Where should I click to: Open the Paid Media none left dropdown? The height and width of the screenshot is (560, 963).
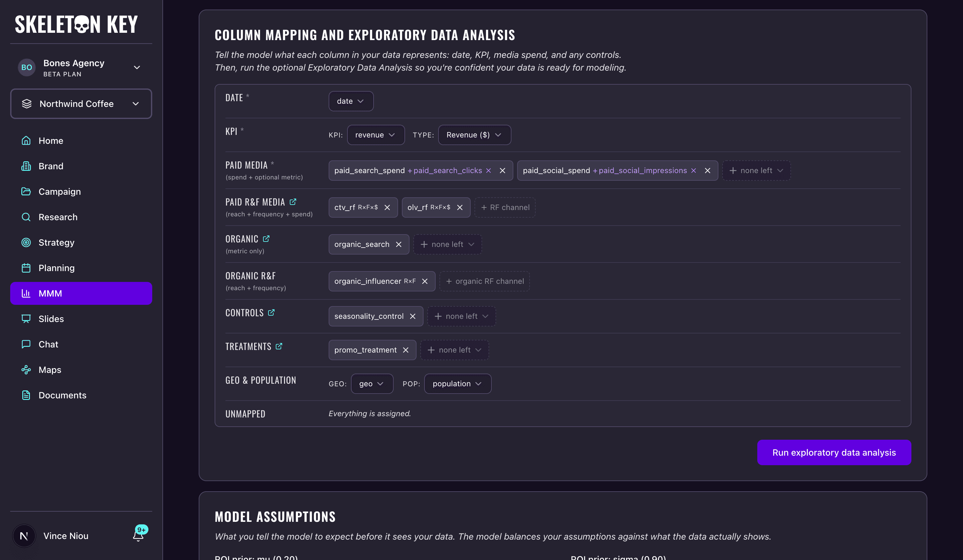click(756, 171)
